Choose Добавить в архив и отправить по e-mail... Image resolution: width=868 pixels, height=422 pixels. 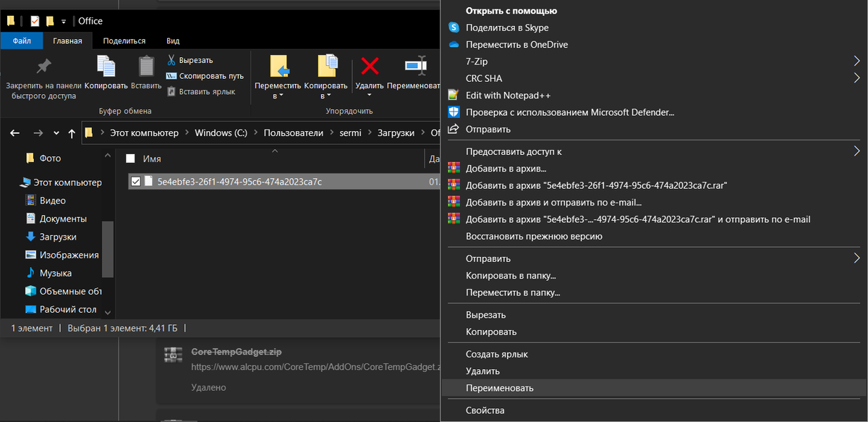pyautogui.click(x=553, y=202)
